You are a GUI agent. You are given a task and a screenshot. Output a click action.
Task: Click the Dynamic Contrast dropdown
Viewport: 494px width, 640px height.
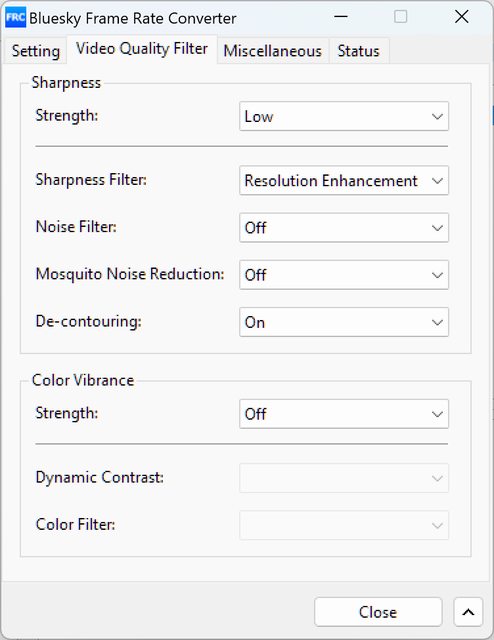tap(344, 478)
